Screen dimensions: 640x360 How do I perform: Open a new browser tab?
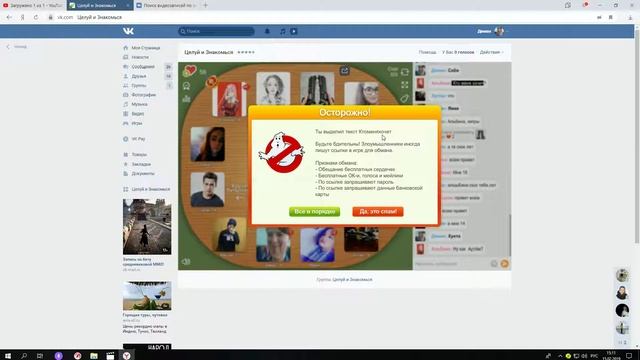coord(205,5)
